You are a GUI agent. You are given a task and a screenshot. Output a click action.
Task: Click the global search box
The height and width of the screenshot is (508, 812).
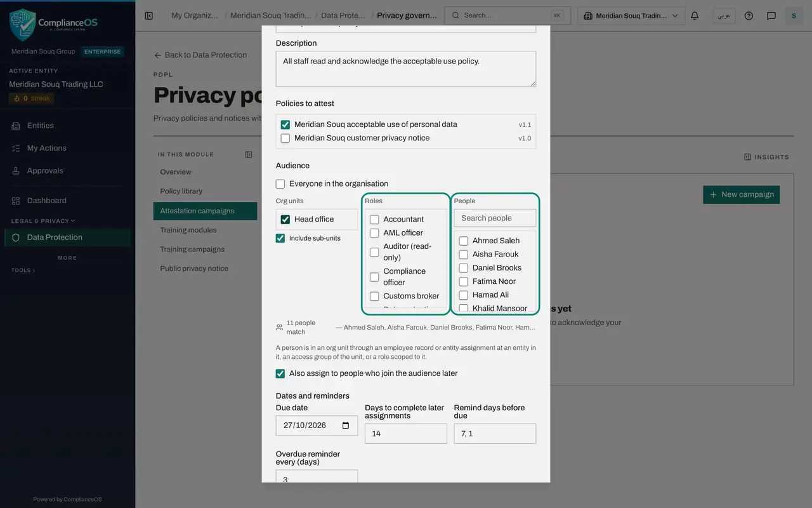click(x=507, y=16)
